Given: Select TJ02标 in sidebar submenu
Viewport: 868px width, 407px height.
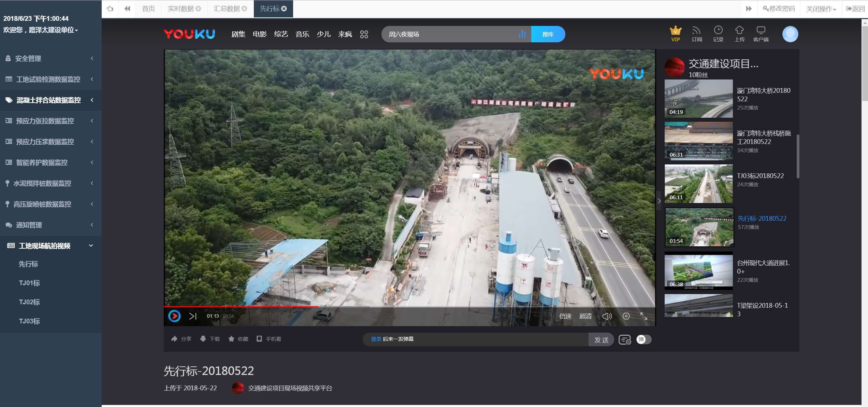Looking at the screenshot, I should pyautogui.click(x=29, y=302).
